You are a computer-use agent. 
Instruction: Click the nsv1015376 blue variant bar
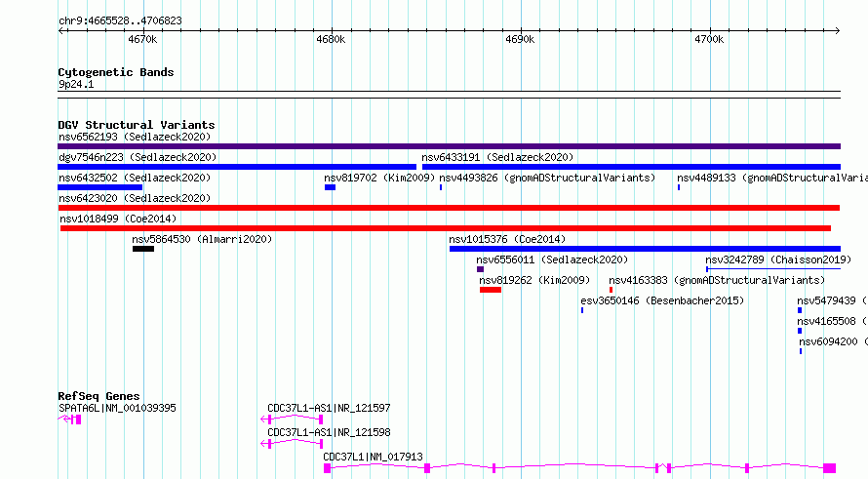[645, 249]
